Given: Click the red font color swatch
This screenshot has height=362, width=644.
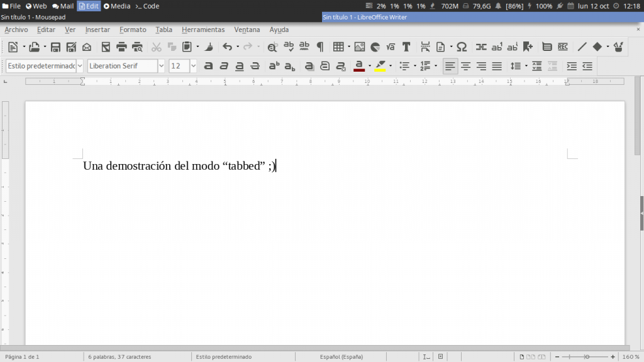Looking at the screenshot, I should 358,65.
